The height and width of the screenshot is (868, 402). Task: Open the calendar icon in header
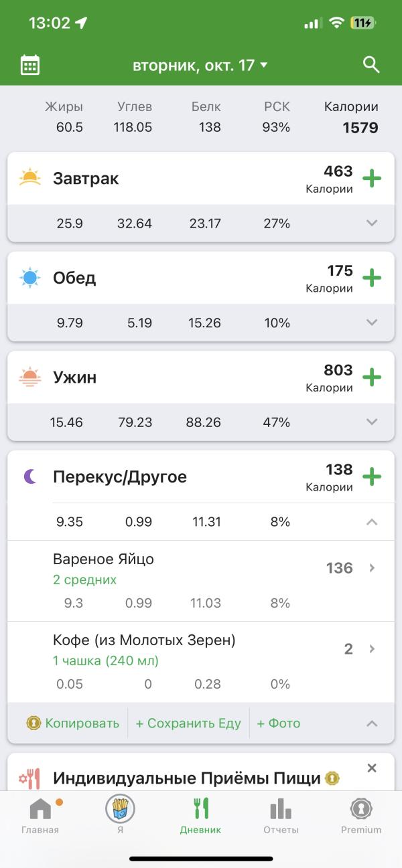pyautogui.click(x=30, y=65)
